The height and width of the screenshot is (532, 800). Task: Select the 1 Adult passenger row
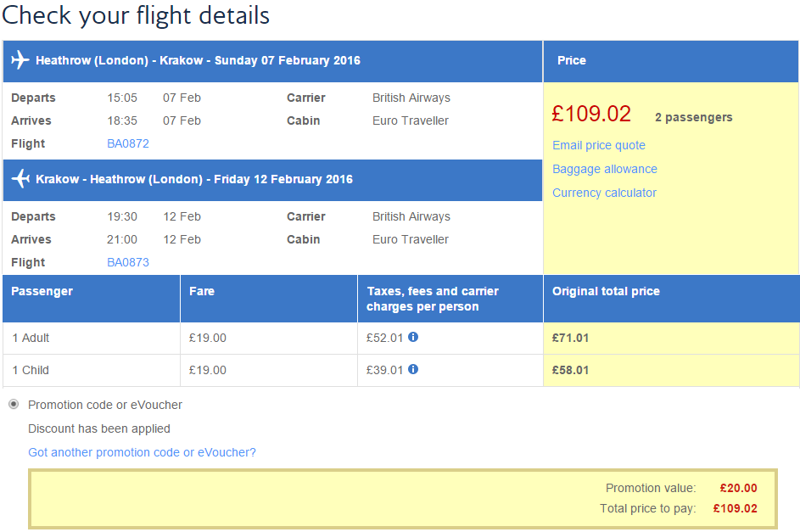point(31,338)
